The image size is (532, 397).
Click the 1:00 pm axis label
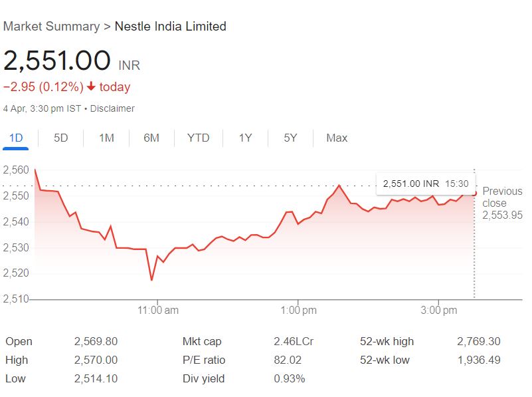[x=298, y=311]
